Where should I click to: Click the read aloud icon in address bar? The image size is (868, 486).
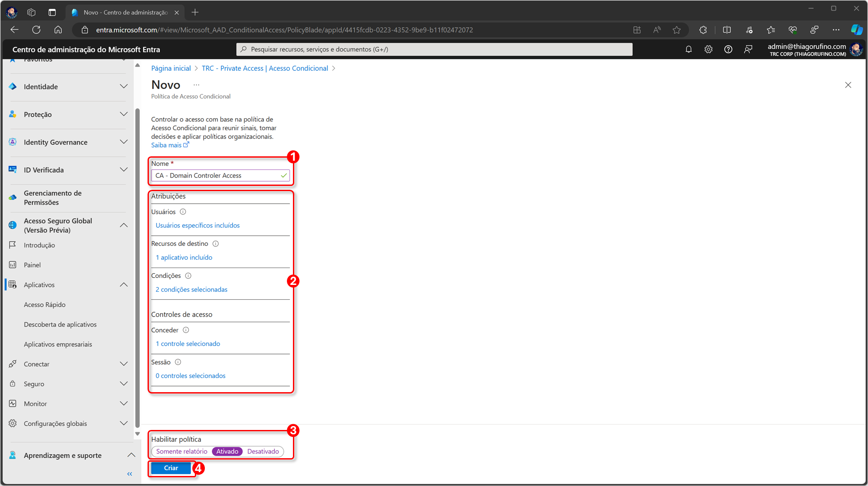tap(657, 30)
